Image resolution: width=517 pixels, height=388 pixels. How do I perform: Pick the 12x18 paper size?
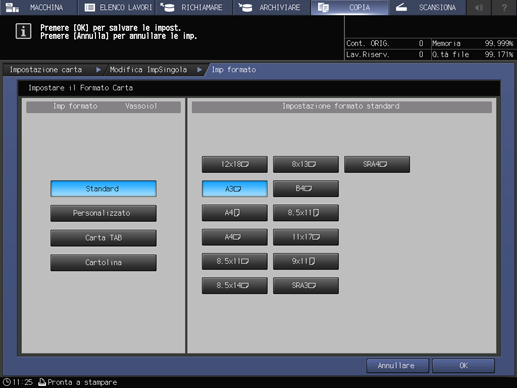click(x=235, y=164)
